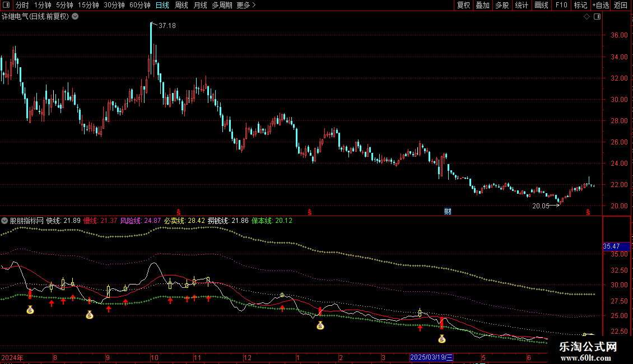
Task: Click the blue 财 marker under the chart
Action: [448, 212]
